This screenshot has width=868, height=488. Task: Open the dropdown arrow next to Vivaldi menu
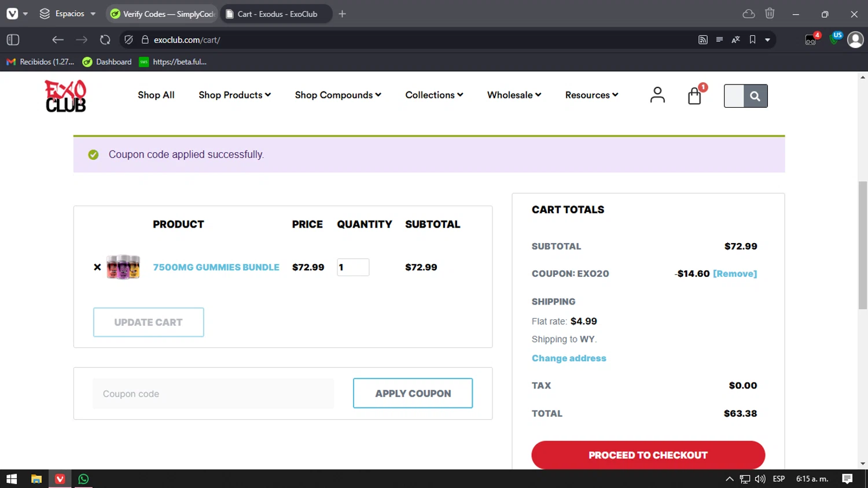[25, 14]
